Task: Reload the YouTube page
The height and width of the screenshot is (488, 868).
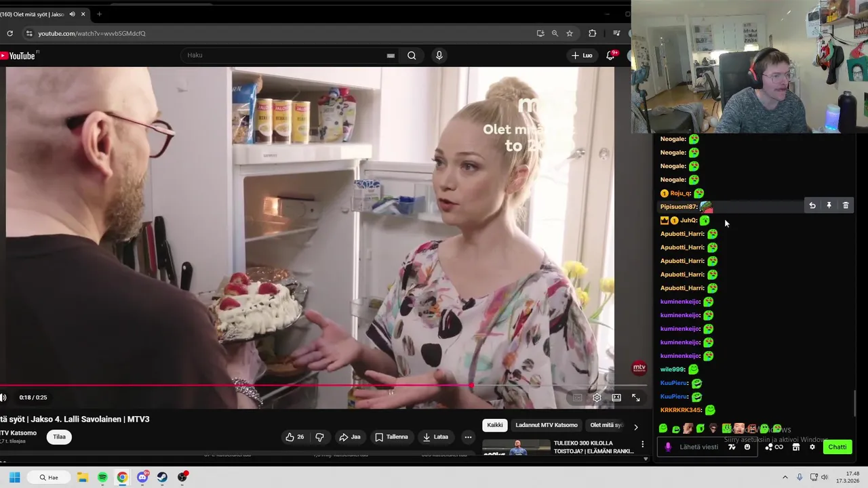Action: [9, 33]
